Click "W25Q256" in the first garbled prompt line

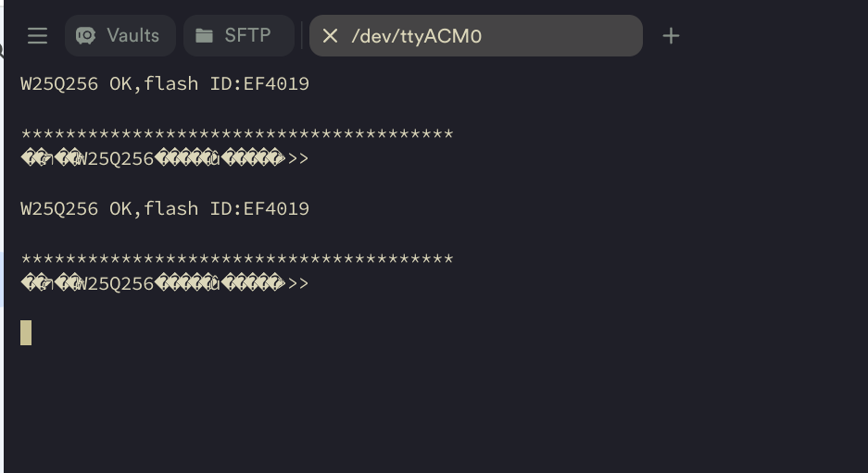pyautogui.click(x=115, y=158)
